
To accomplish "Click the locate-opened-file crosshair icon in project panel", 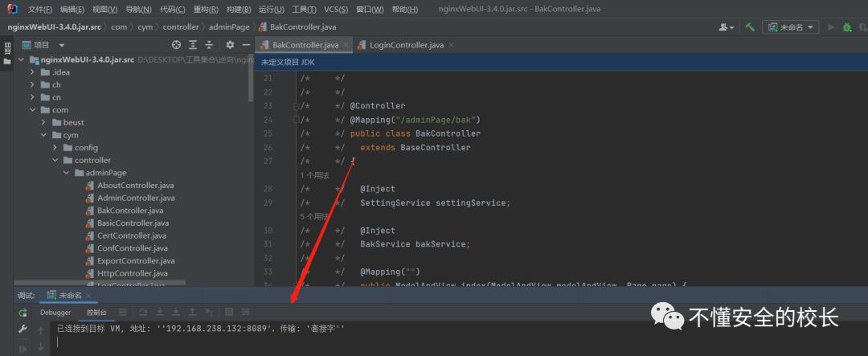I will click(176, 45).
